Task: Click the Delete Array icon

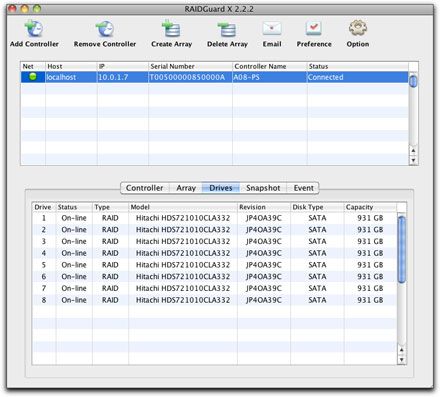Action: tap(227, 29)
